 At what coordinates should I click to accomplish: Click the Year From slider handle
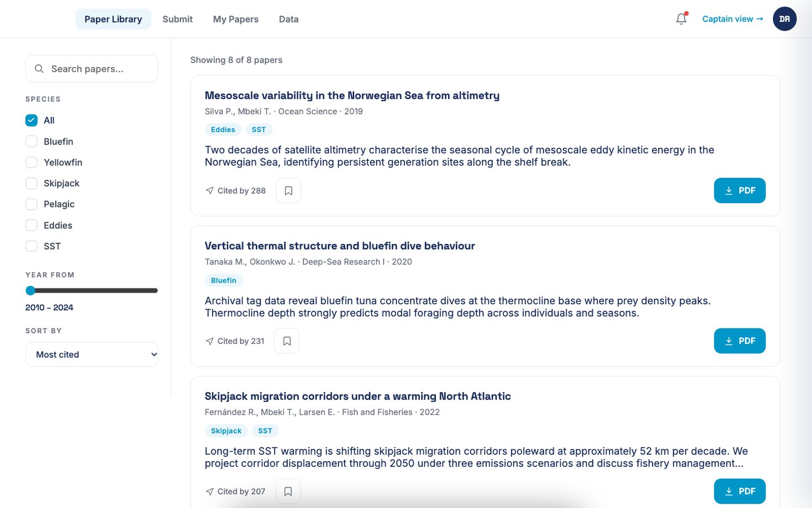(x=30, y=291)
